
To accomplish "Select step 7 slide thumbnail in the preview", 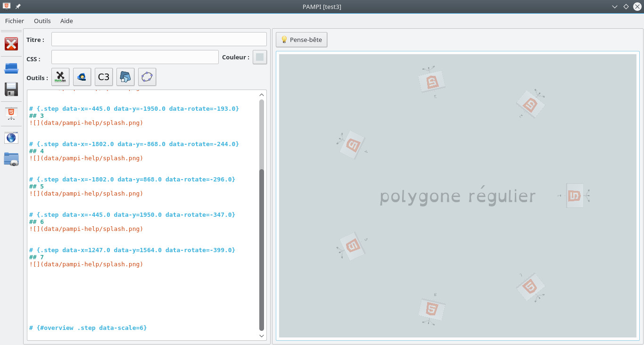I will (x=530, y=287).
